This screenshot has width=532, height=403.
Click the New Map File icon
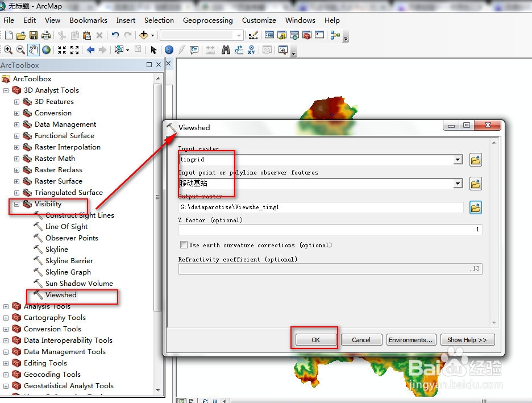[x=9, y=35]
